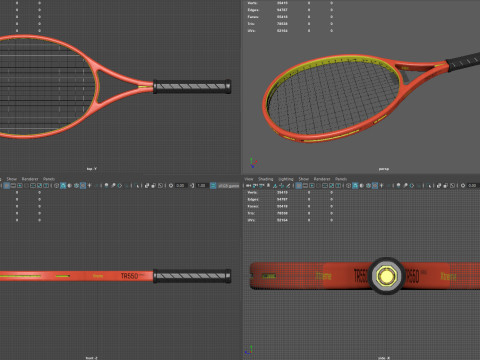Click Edges count in persp view HUD
Screen dimensions: 480x360
pyautogui.click(x=282, y=10)
